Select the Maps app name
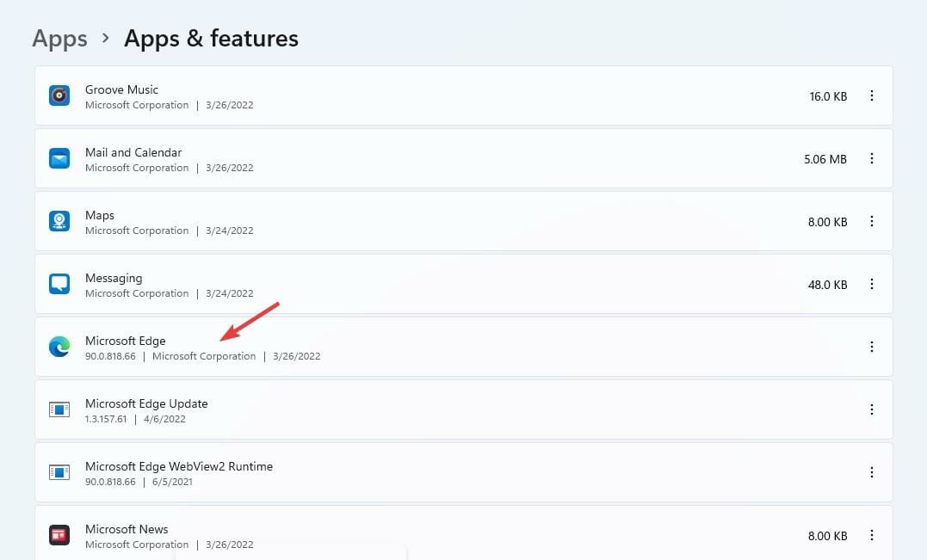 tap(100, 216)
